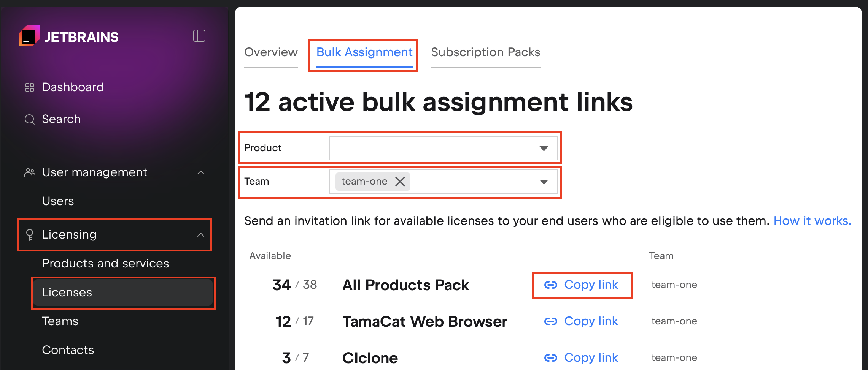
Task: Remove the team-one filter chip
Action: click(x=400, y=182)
